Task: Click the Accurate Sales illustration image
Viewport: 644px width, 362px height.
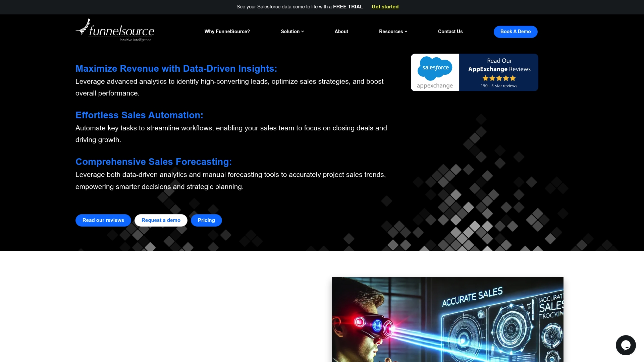Action: click(x=448, y=319)
